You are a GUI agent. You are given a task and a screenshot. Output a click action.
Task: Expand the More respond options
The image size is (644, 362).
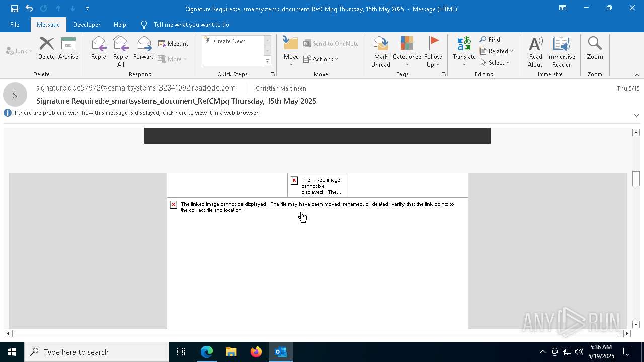[x=173, y=59]
